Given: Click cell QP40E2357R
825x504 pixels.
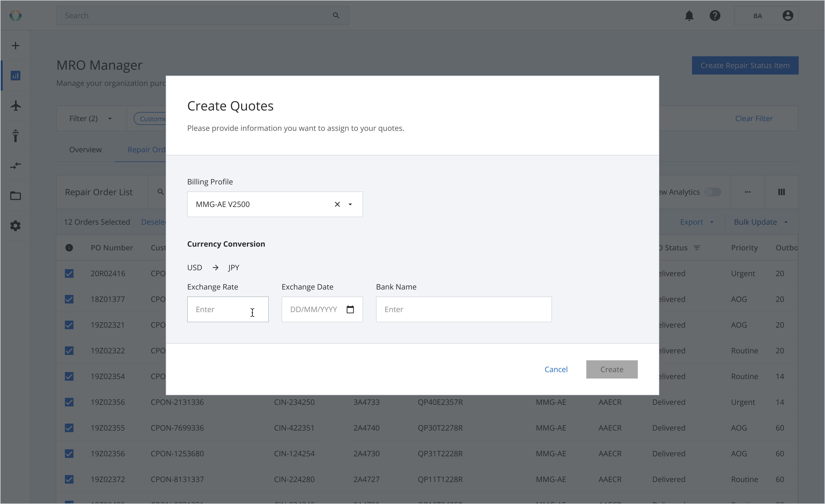Looking at the screenshot, I should pos(440,402).
